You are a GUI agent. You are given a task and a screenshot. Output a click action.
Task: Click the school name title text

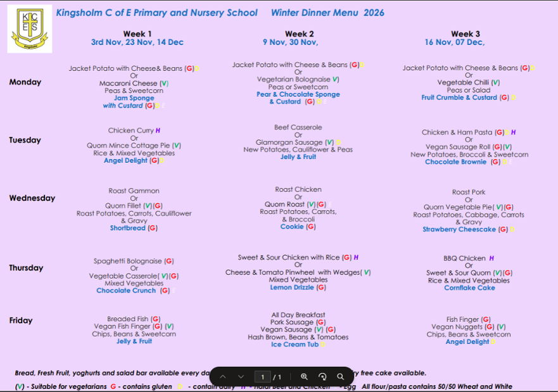[156, 13]
